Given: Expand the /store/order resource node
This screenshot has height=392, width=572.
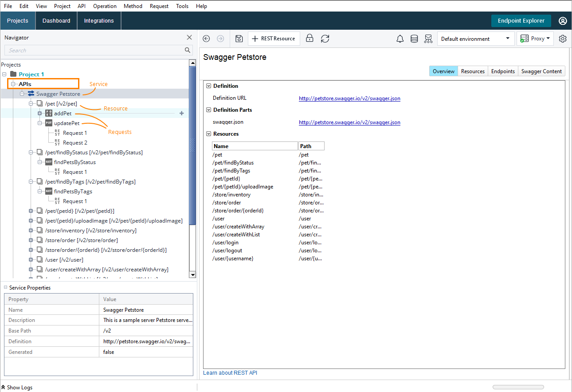Looking at the screenshot, I should coord(31,240).
